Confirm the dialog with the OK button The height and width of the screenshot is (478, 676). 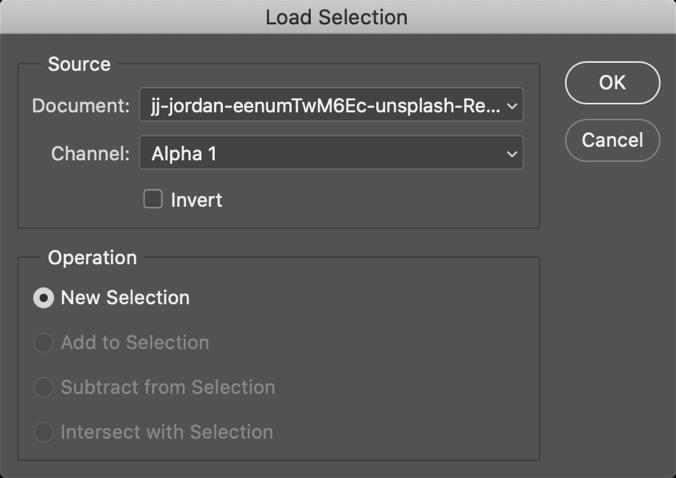pos(612,83)
